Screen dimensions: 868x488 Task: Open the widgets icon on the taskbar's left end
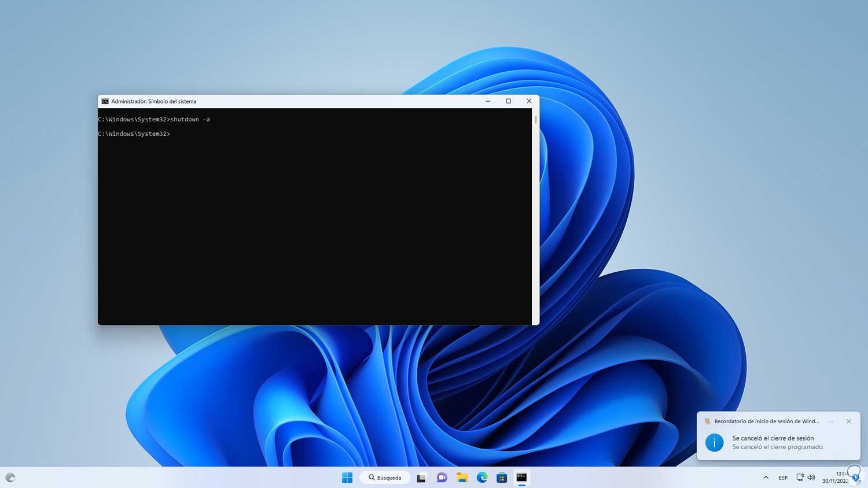[x=10, y=478]
